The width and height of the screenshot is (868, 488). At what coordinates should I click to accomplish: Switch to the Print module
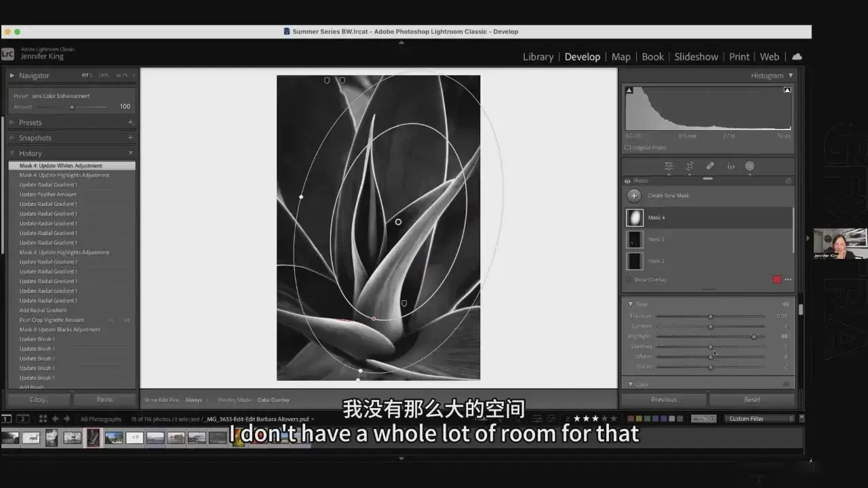pos(739,57)
